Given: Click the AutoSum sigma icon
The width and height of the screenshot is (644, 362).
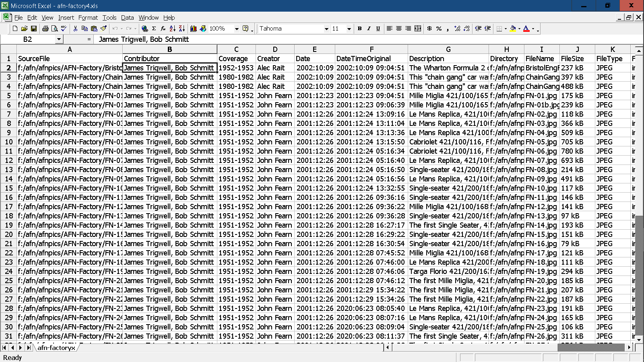Looking at the screenshot, I should coord(154,29).
